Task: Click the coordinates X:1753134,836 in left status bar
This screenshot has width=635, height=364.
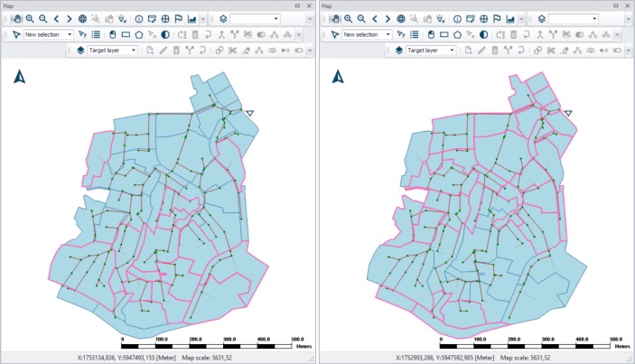Action: [x=126, y=358]
